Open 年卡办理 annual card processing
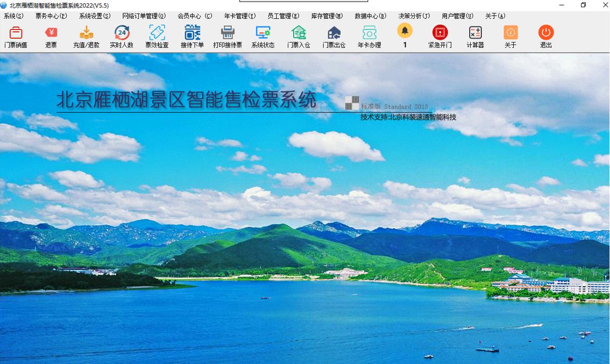Screen dimensions: 610x364 [x=370, y=36]
